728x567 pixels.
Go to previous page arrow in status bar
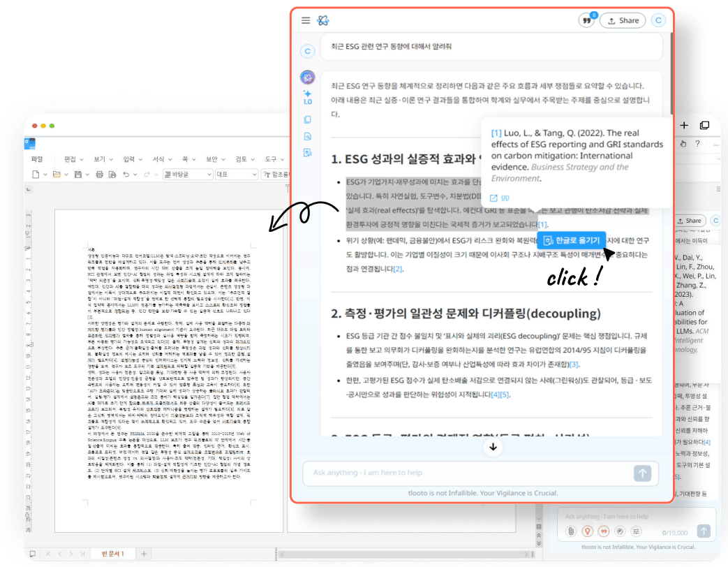tap(59, 554)
